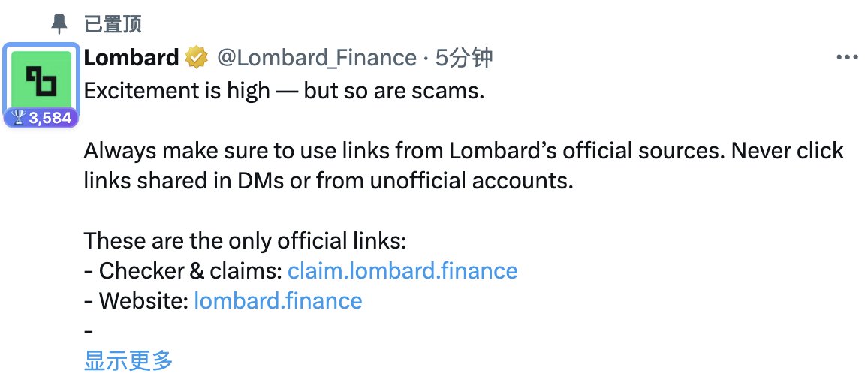
Task: Open the tweet via 5分钟 timestamp
Action: [464, 58]
